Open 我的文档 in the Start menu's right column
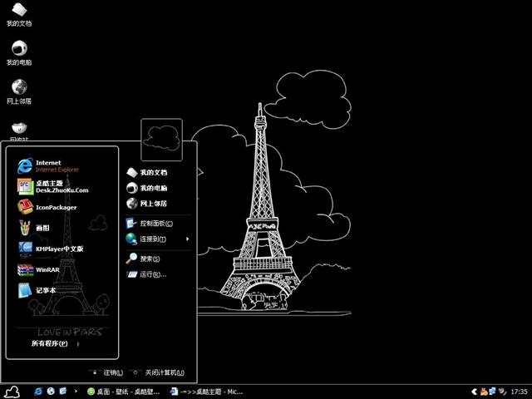 (147, 172)
